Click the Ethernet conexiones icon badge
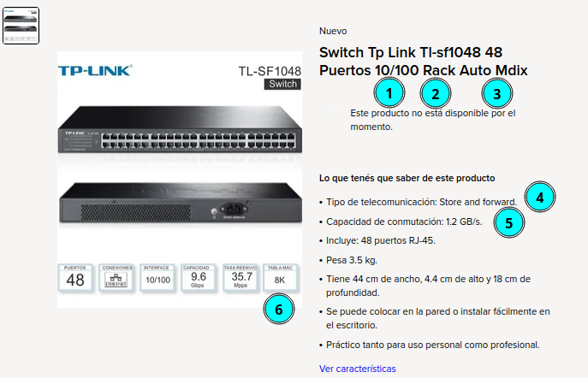Image resolution: width=588 pixels, height=378 pixels. coord(116,278)
